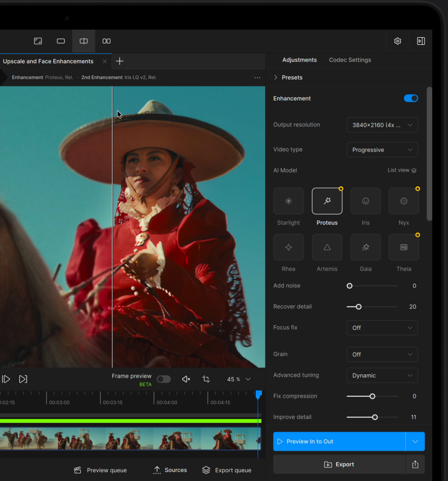Select the Starlight AI model icon
Viewport: 448px width, 481px height.
pos(288,201)
